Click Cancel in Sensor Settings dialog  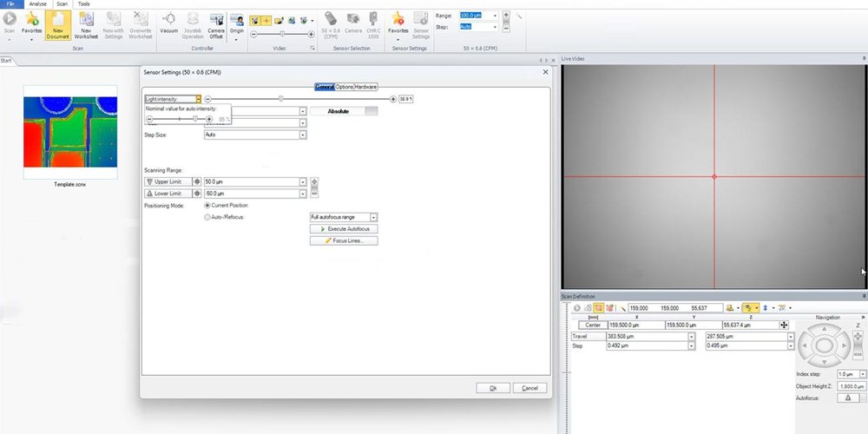point(529,388)
